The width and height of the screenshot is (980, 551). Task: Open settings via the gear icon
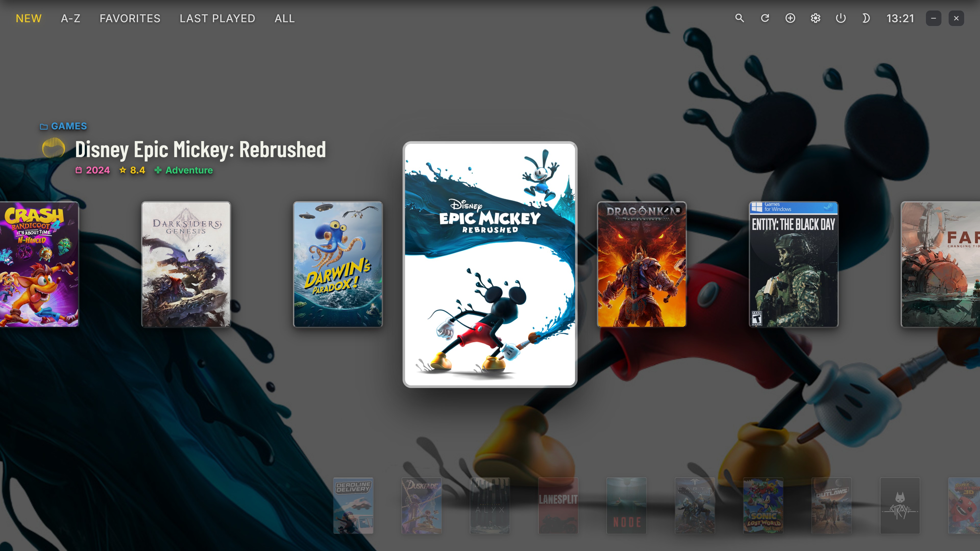[815, 18]
